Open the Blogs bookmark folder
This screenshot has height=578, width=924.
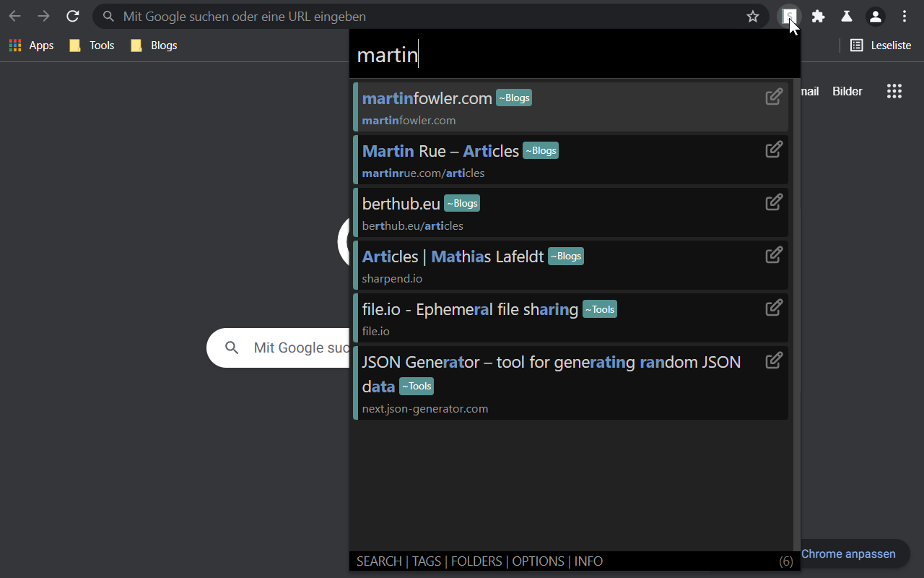(x=154, y=46)
